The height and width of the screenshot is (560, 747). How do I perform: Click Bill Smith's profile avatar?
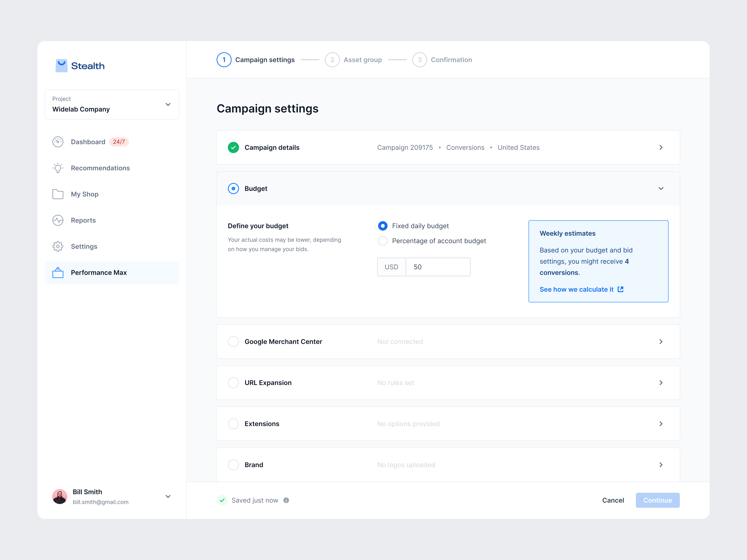point(60,497)
